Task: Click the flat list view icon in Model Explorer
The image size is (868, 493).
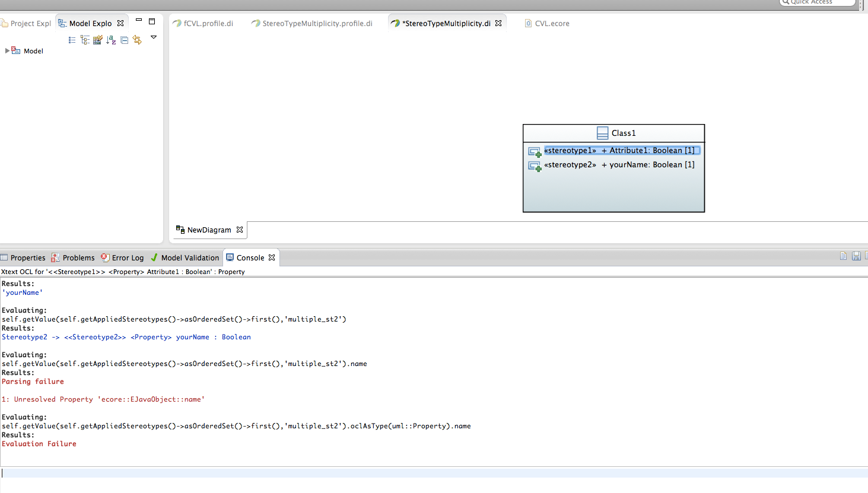Action: (72, 40)
